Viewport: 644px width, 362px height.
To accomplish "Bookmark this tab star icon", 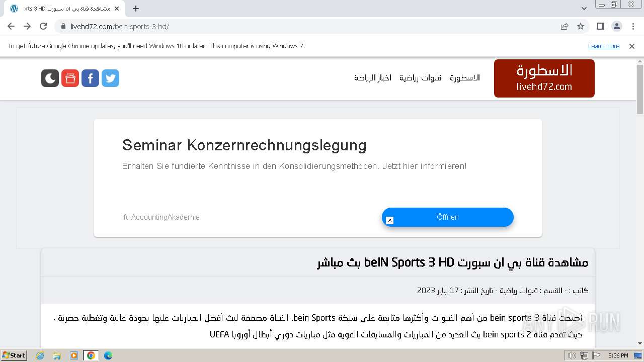I will point(581,26).
